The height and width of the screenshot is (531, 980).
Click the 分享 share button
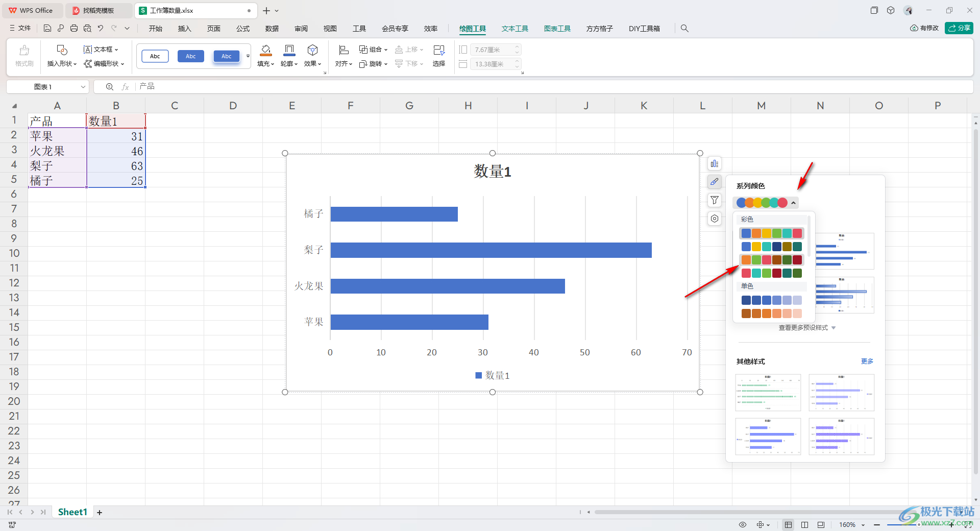(959, 28)
